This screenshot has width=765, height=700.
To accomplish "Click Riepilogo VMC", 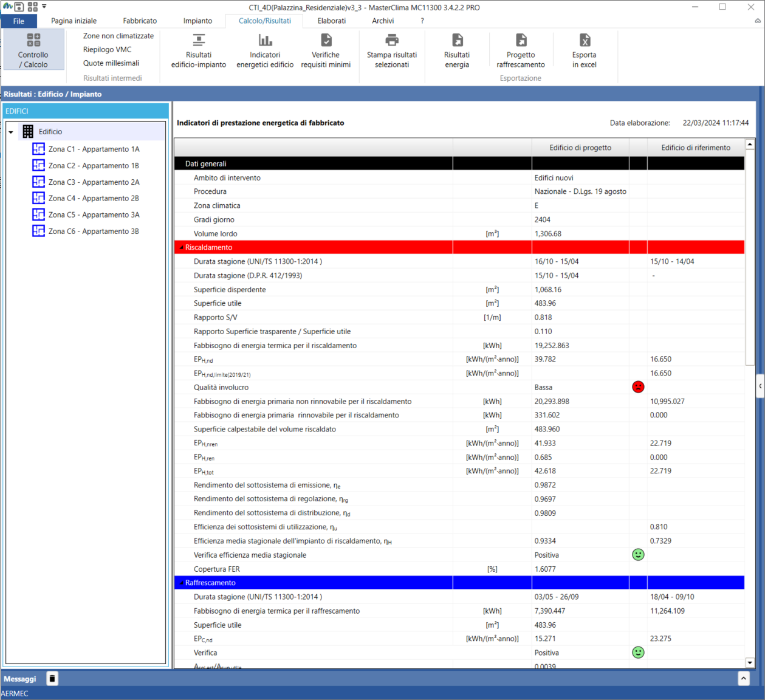I will coord(108,49).
